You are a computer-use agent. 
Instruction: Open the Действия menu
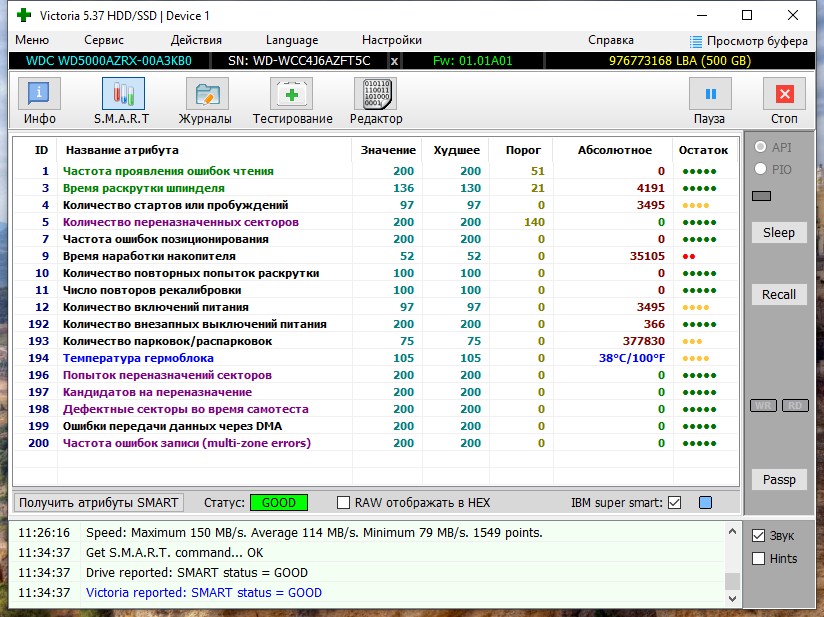click(x=196, y=40)
